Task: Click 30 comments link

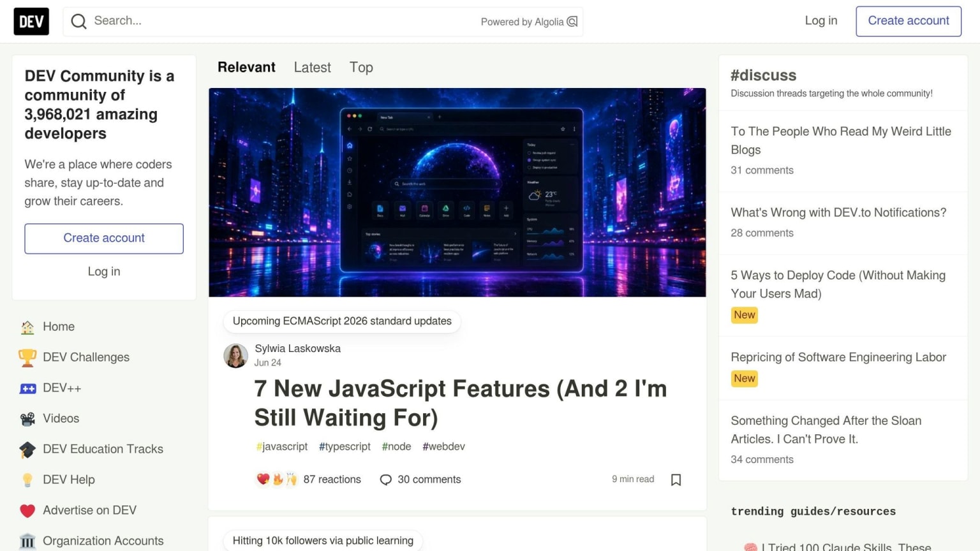Action: point(420,480)
